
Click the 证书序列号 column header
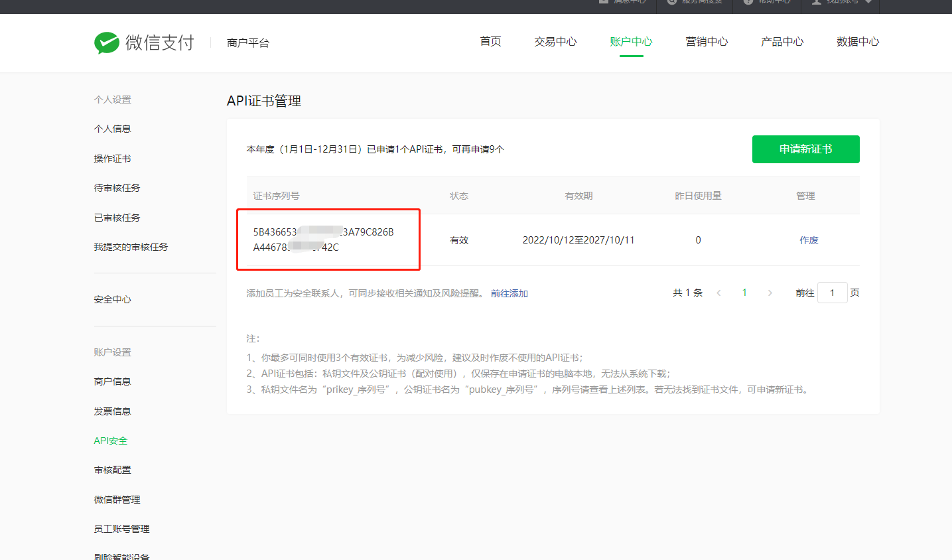point(276,196)
